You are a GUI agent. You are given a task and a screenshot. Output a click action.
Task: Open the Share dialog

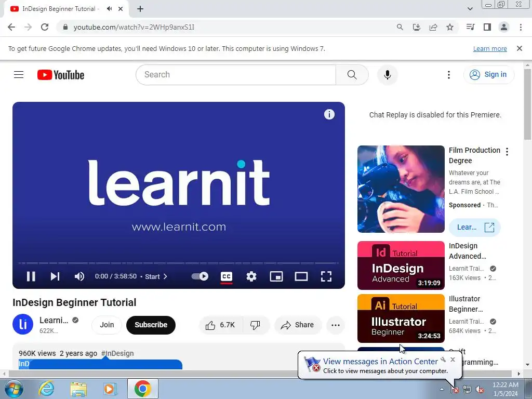click(x=297, y=325)
